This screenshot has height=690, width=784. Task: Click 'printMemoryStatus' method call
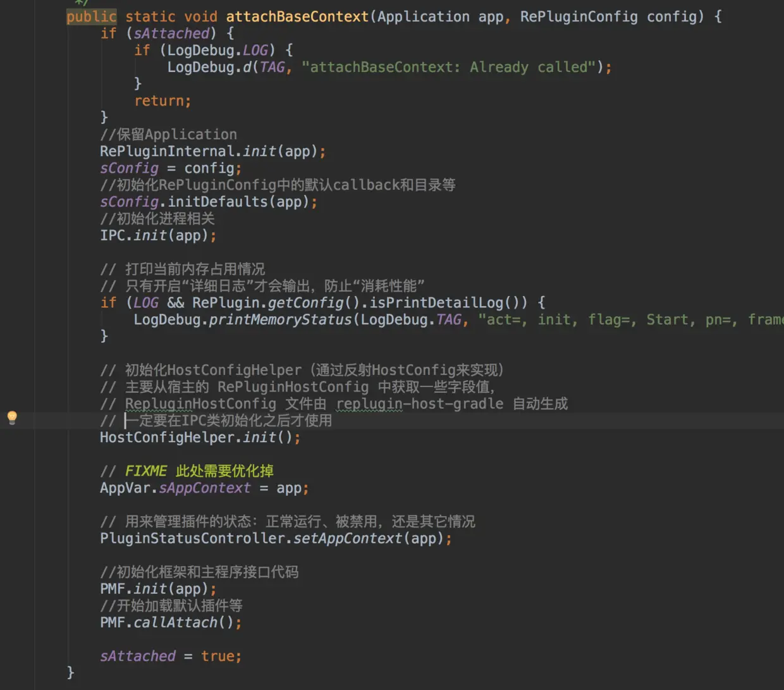click(x=280, y=319)
